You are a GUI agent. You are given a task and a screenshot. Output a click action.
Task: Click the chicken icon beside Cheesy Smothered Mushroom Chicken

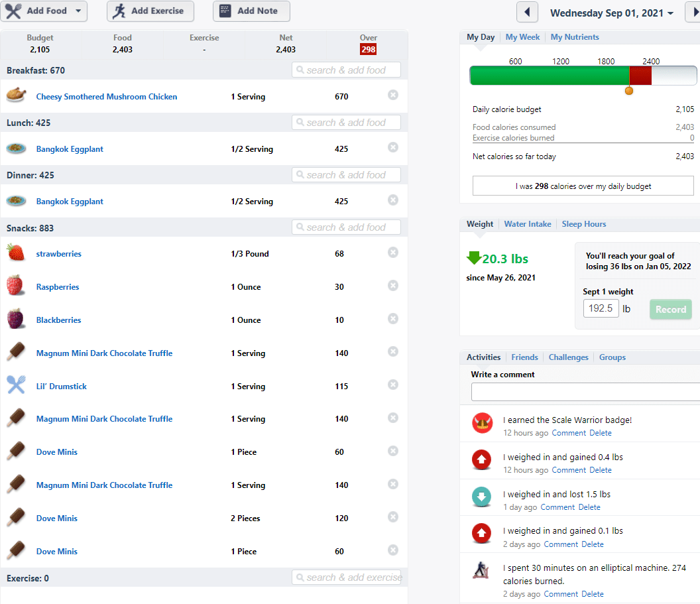point(16,95)
